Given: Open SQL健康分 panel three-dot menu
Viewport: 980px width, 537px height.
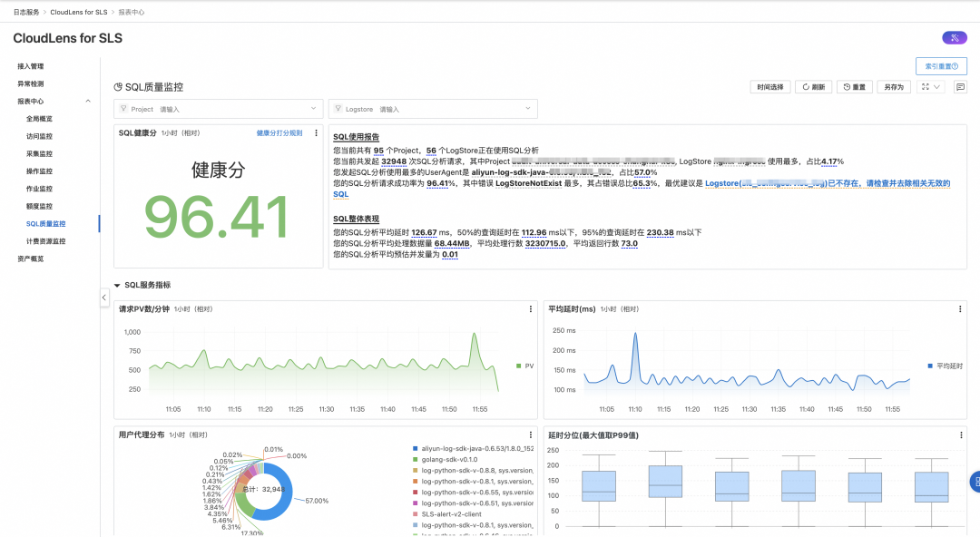Looking at the screenshot, I should pos(316,133).
